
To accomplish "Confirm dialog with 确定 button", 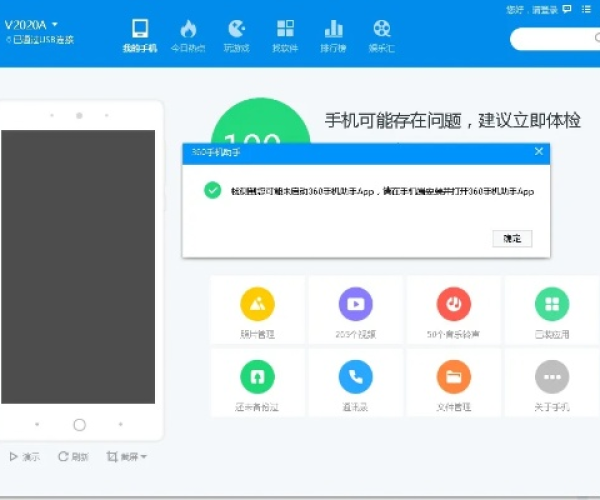I will pyautogui.click(x=512, y=238).
